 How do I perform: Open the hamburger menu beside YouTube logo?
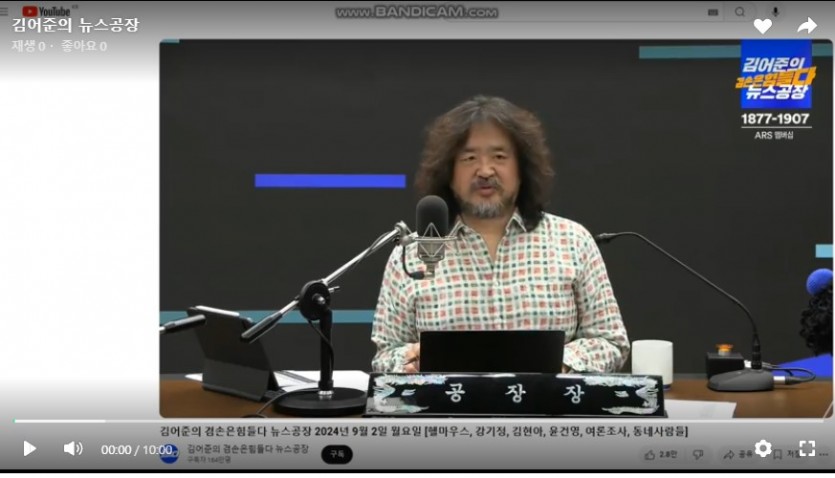pos(4,11)
